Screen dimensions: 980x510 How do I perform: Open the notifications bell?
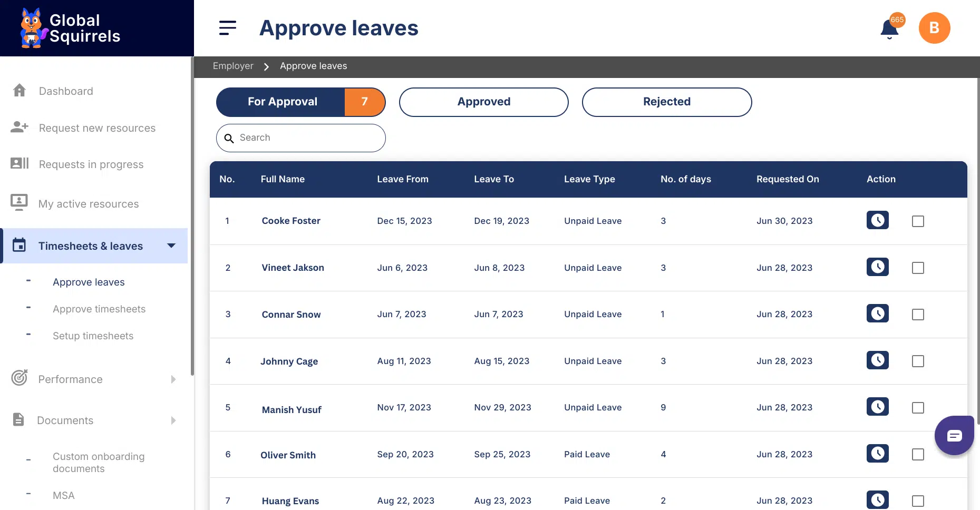[889, 29]
